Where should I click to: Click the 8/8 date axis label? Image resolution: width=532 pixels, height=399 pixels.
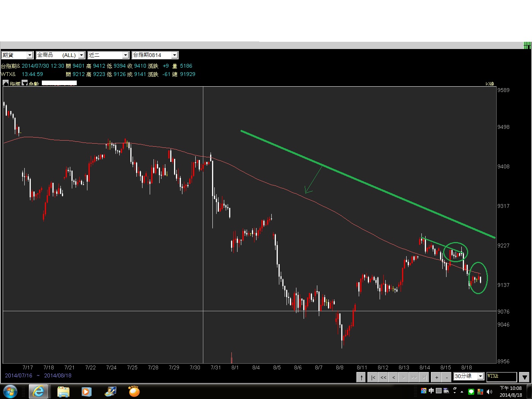coord(340,367)
